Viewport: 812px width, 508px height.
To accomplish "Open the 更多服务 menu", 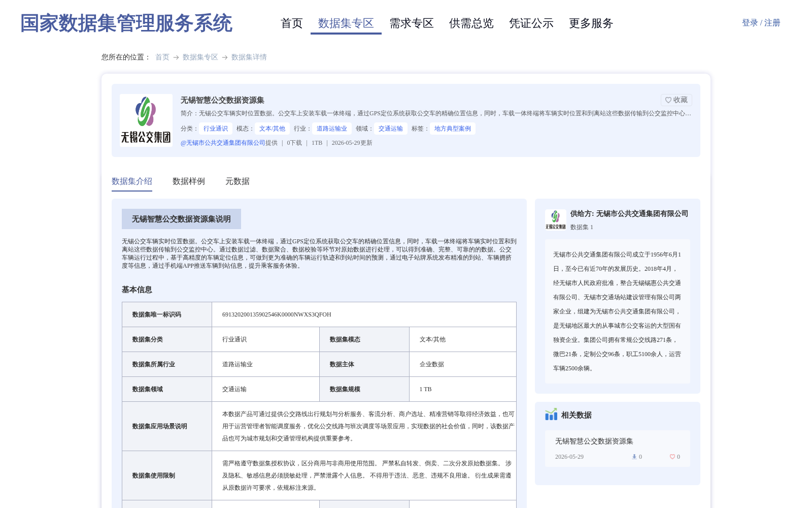I will point(591,23).
